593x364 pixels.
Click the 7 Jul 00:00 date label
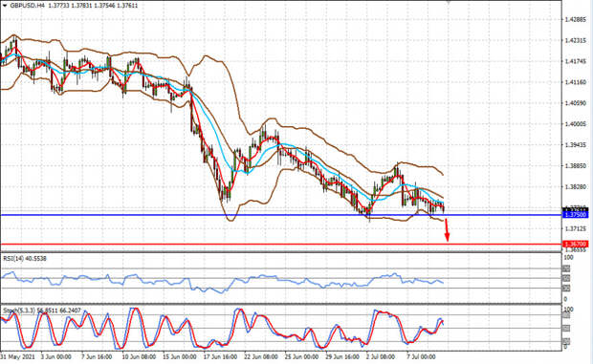[x=421, y=356]
